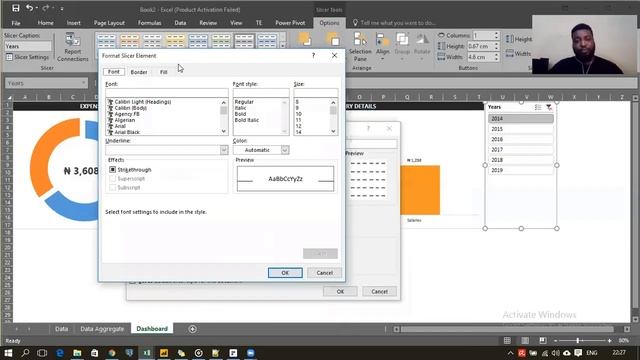The image size is (640, 360).
Task: Click the Redo arrow icon
Action: point(45,8)
